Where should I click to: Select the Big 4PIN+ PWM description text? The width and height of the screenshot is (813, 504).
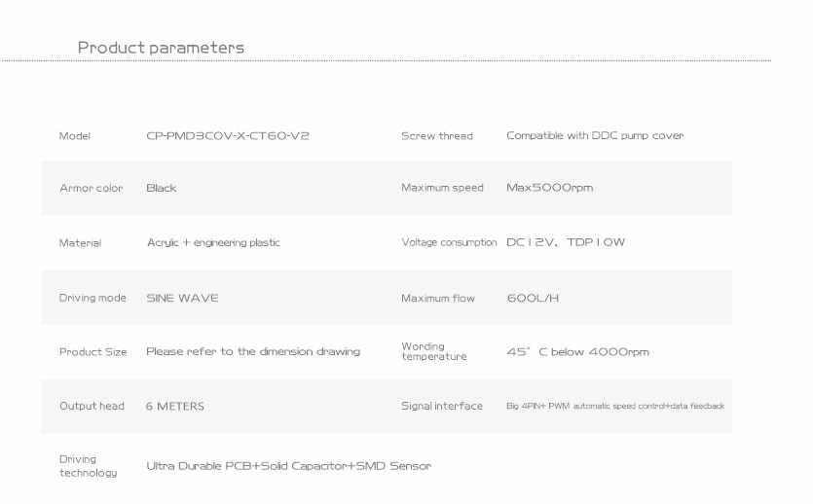pyautogui.click(x=614, y=407)
